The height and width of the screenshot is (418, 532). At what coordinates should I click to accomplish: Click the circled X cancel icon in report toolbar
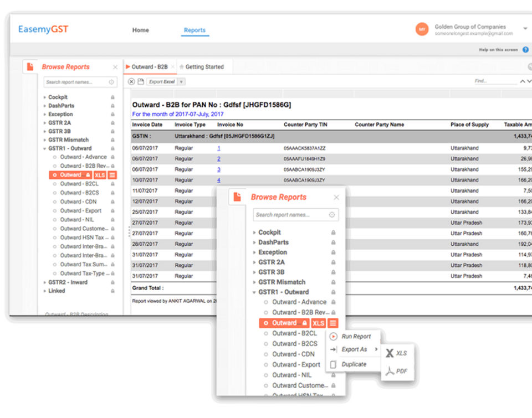click(131, 81)
